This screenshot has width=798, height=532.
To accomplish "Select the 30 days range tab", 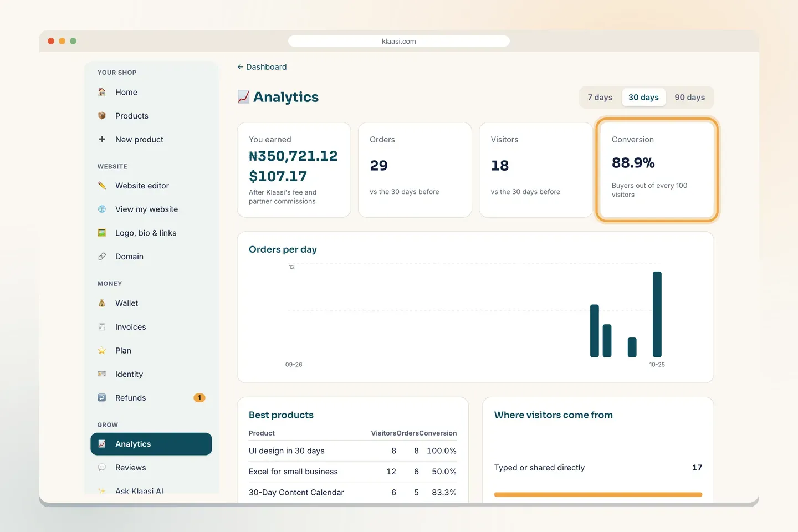I will click(x=643, y=98).
